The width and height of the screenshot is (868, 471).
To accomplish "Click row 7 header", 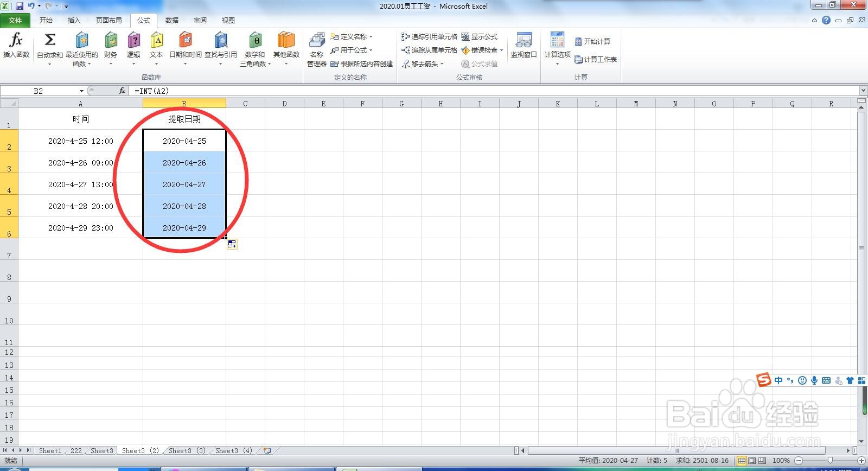I will (9, 249).
